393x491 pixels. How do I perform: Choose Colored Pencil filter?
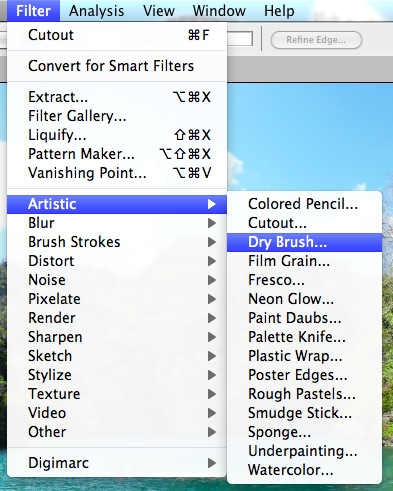pyautogui.click(x=304, y=204)
